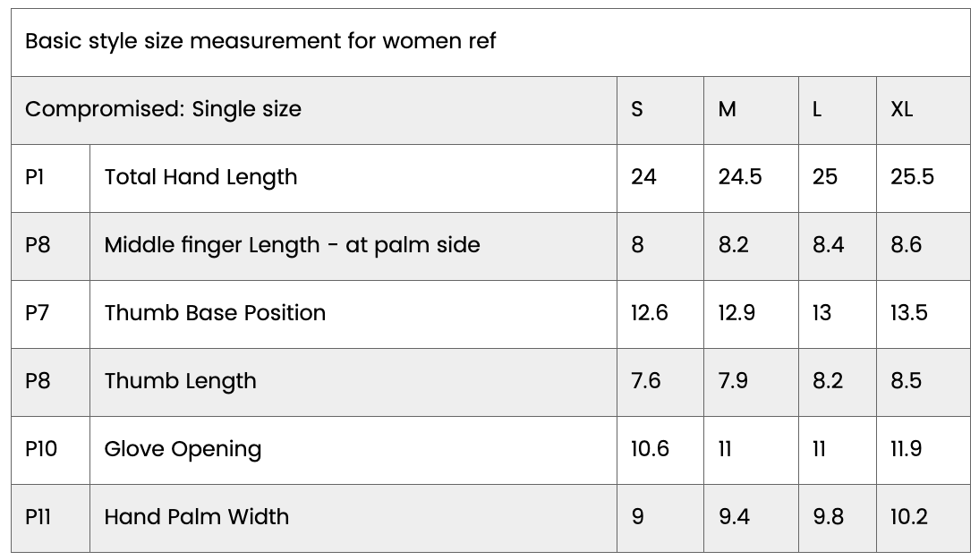Select the 'Total Hand Length' label cell
Viewport: 979px width, 560px height.
[200, 177]
